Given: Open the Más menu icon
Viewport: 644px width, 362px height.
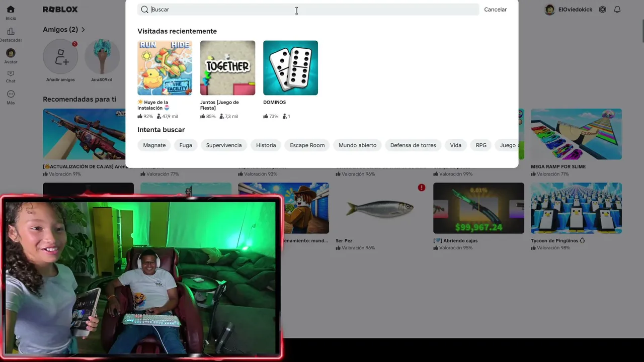Looking at the screenshot, I should [x=11, y=94].
